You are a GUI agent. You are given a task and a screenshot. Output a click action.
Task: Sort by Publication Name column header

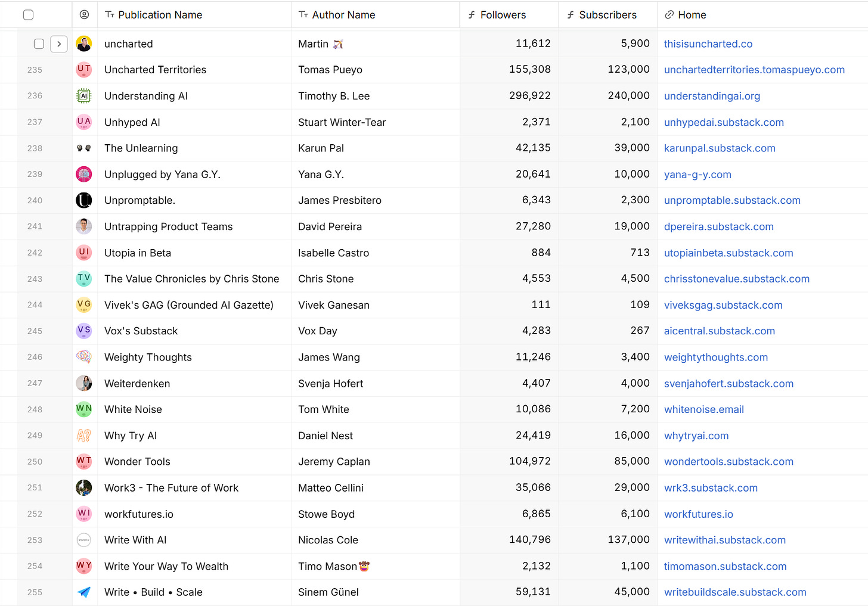[194, 15]
